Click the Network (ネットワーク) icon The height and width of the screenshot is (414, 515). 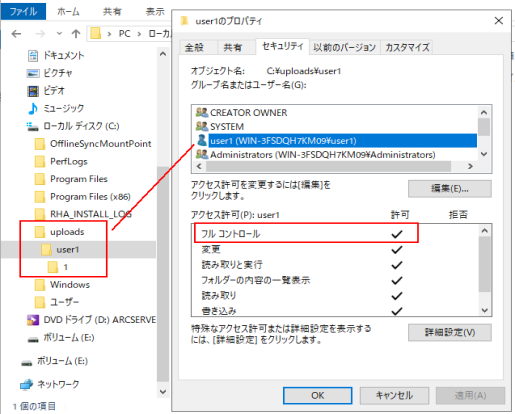click(x=26, y=384)
